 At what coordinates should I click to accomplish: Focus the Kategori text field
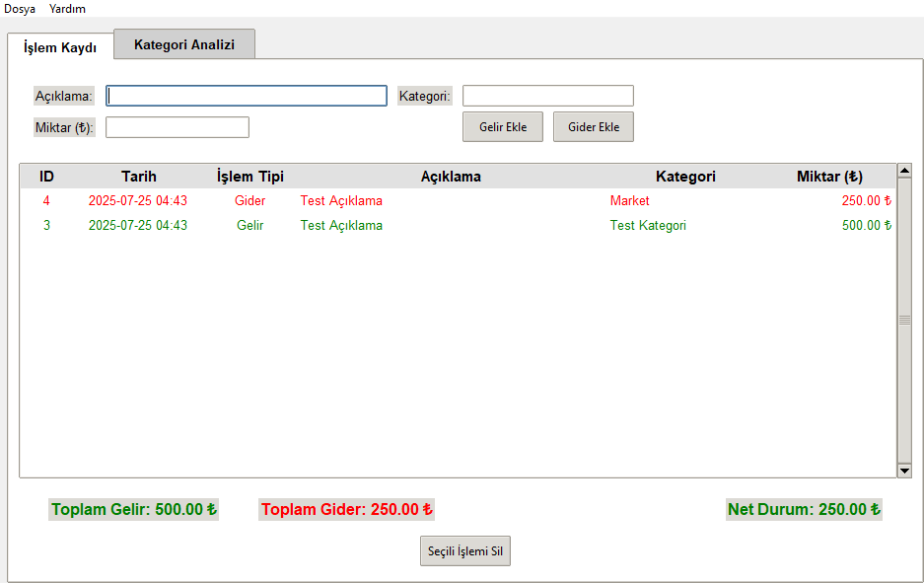coord(547,96)
